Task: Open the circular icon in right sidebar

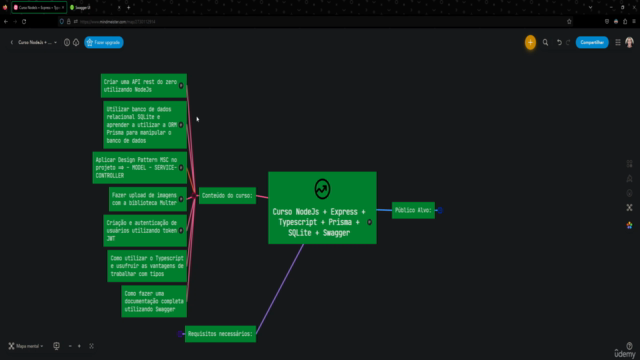Action: tap(629, 193)
